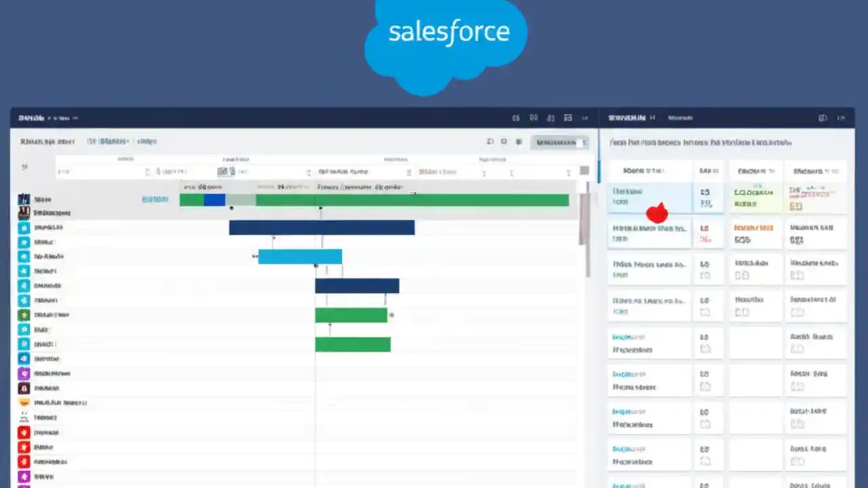The height and width of the screenshot is (488, 868).
Task: Toggle the square checkbox above the Gantt scrollbar
Action: pyautogui.click(x=584, y=171)
